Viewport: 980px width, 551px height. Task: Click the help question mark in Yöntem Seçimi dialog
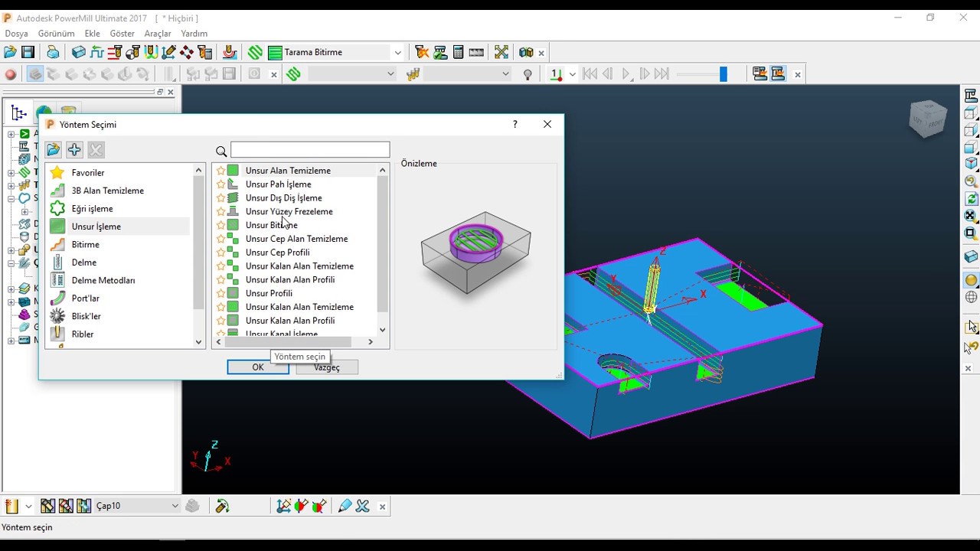click(514, 124)
